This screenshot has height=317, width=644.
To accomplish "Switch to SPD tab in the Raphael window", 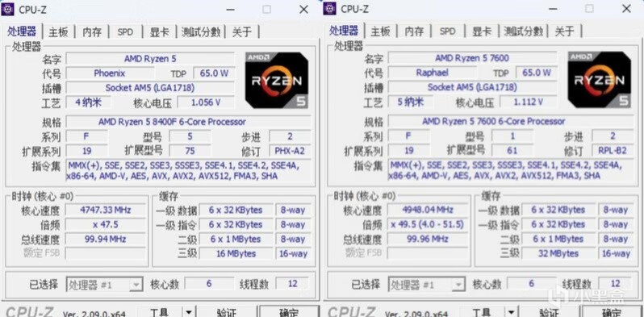I will (447, 31).
